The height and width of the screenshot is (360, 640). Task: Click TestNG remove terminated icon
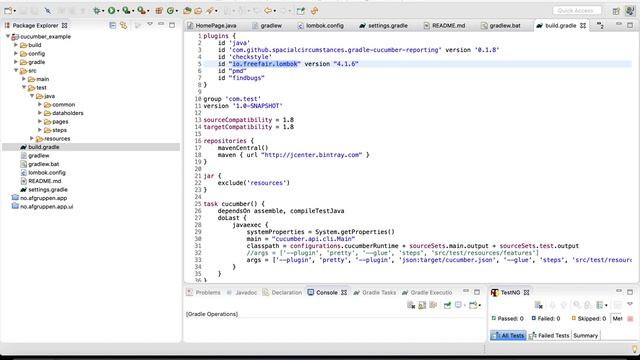click(538, 305)
